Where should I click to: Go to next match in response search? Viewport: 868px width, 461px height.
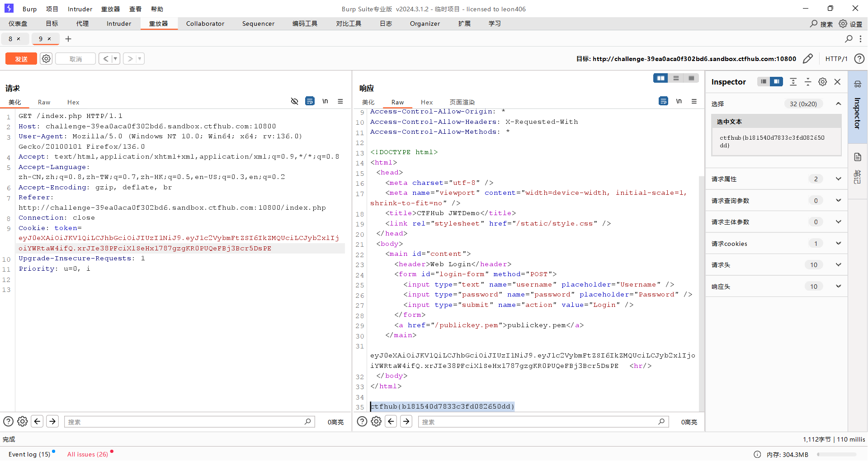click(x=406, y=422)
